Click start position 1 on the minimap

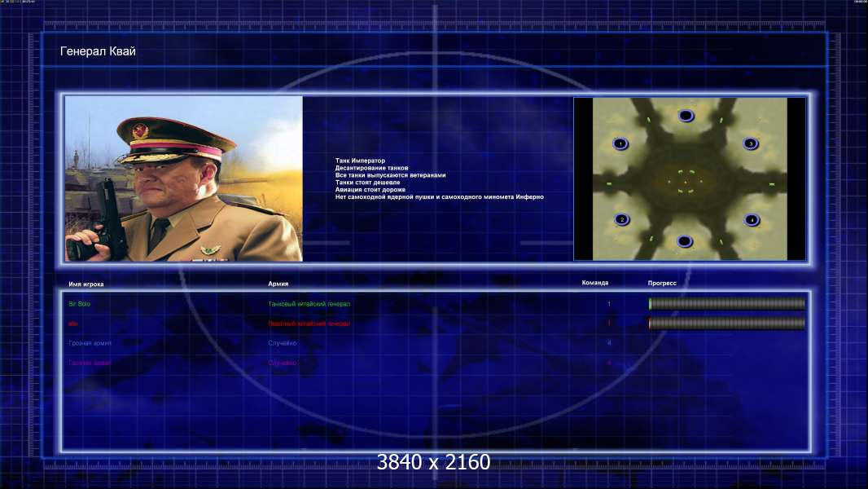(620, 144)
